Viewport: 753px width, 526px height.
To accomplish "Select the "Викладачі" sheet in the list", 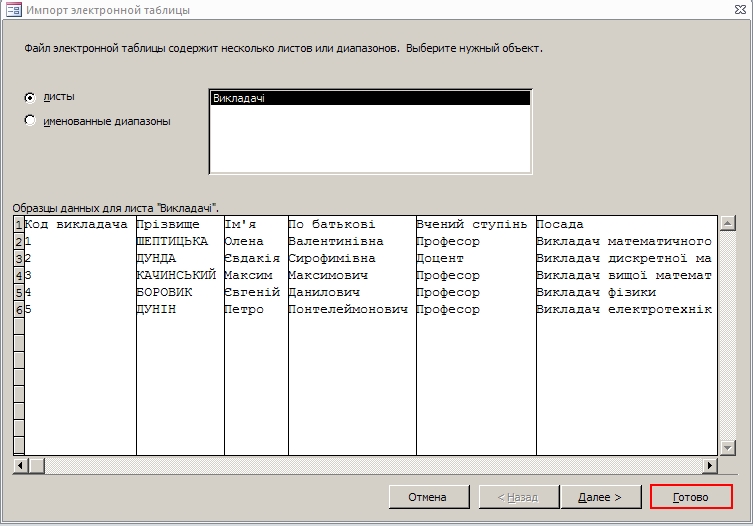I will (x=370, y=98).
